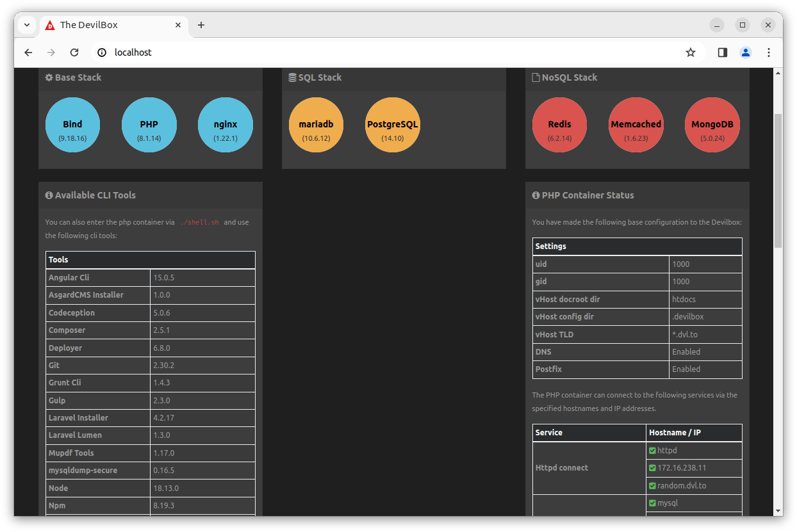Image resolution: width=797 pixels, height=532 pixels.
Task: Open the tab search dropdown arrow
Action: tap(27, 25)
